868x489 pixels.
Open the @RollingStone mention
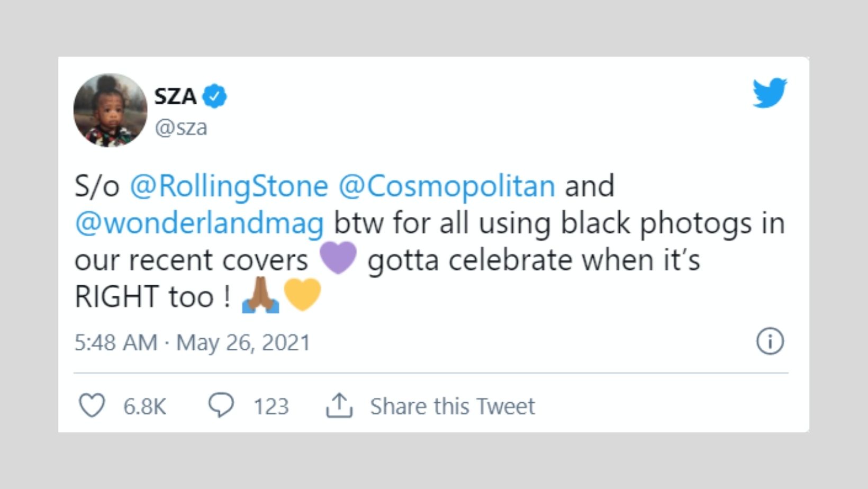pyautogui.click(x=229, y=186)
